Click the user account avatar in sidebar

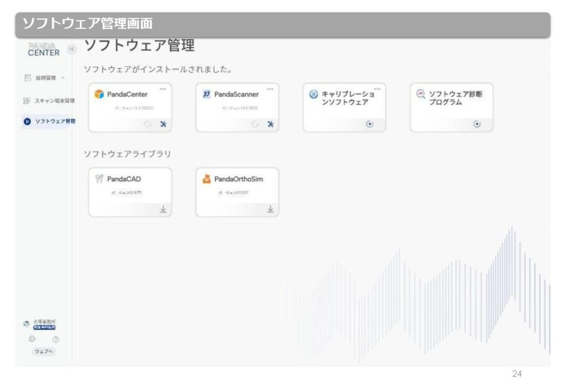[27, 324]
